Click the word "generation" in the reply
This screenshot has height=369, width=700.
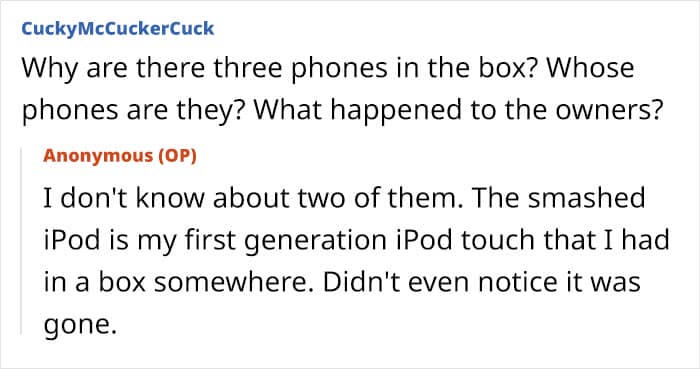pos(316,242)
